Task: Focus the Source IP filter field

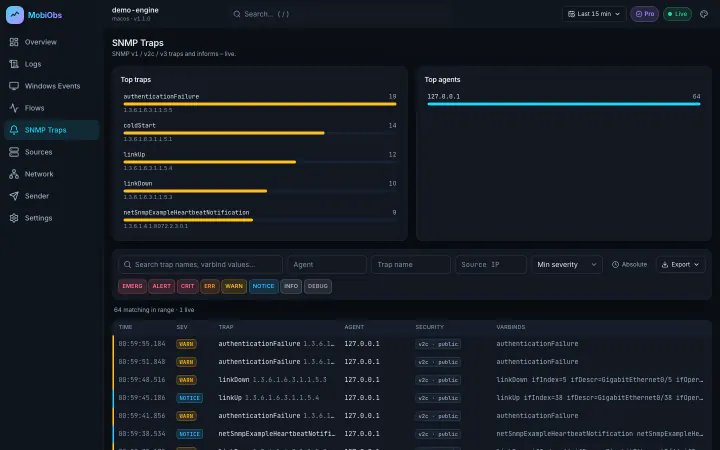Action: pyautogui.click(x=491, y=264)
